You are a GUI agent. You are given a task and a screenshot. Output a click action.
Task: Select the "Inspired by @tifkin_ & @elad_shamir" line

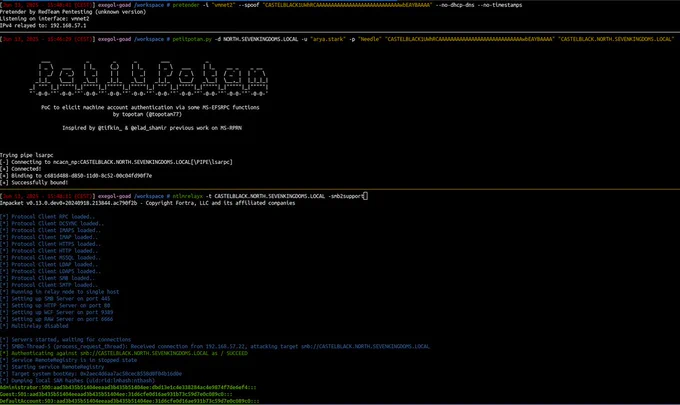pyautogui.click(x=152, y=128)
